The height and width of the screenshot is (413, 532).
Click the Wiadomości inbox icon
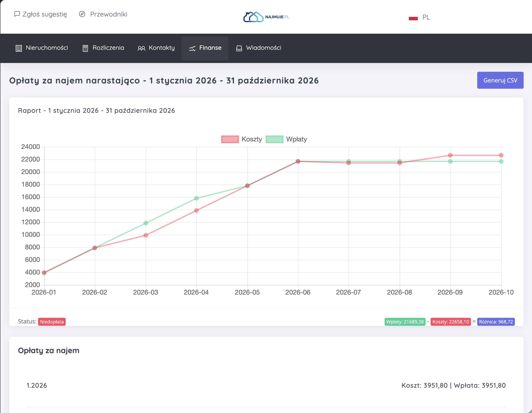coord(239,48)
